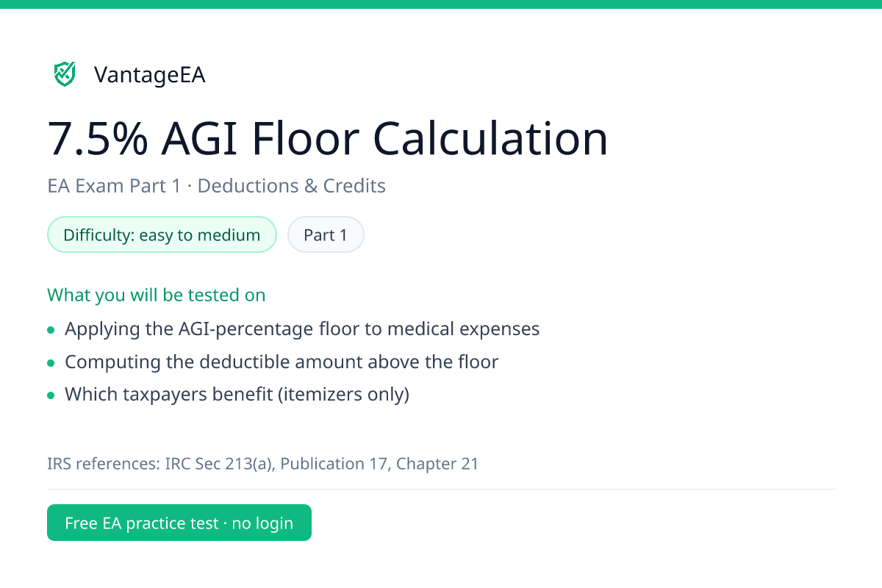Select Computing the deductible amount above the floor
The height and width of the screenshot is (588, 882).
pos(282,362)
